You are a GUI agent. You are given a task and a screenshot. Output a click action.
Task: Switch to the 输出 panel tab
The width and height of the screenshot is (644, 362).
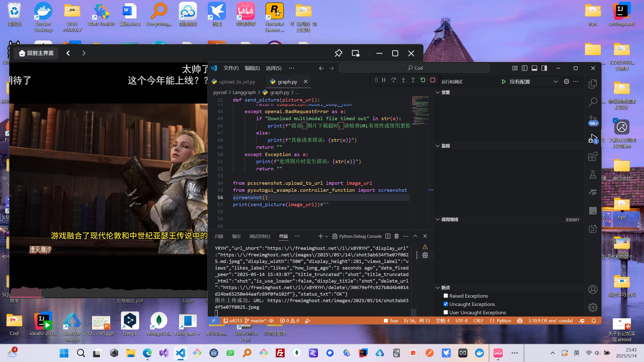(x=236, y=236)
